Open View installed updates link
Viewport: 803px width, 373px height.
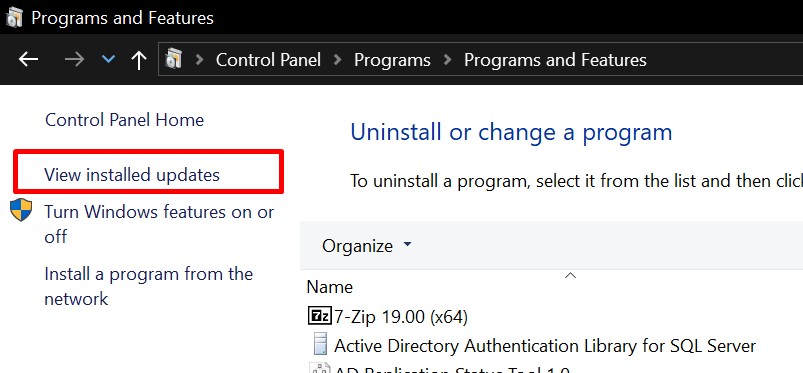click(132, 175)
